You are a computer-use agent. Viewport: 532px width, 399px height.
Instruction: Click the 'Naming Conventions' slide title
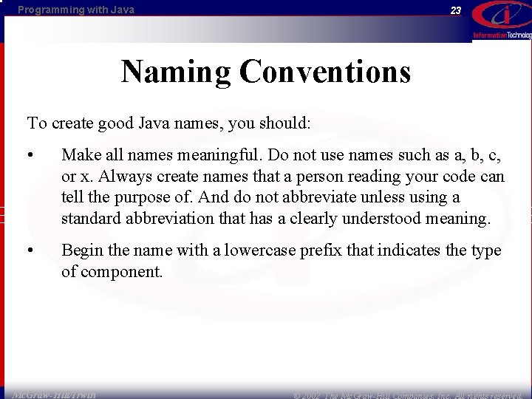tap(266, 72)
